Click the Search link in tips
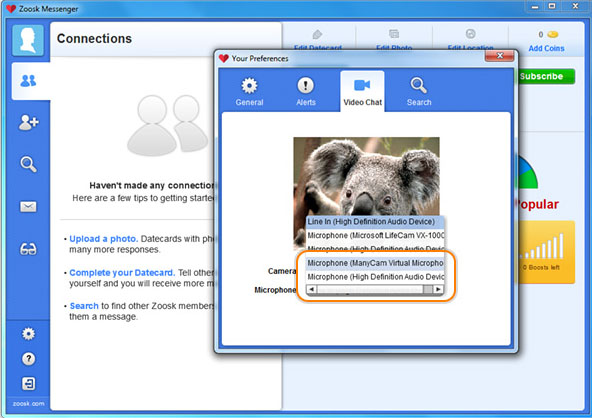 coord(84,306)
